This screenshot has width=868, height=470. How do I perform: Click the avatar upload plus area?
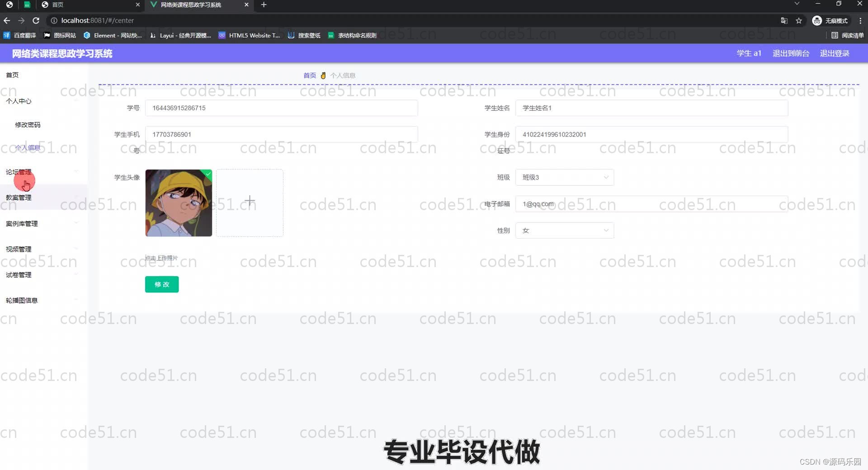pyautogui.click(x=250, y=202)
